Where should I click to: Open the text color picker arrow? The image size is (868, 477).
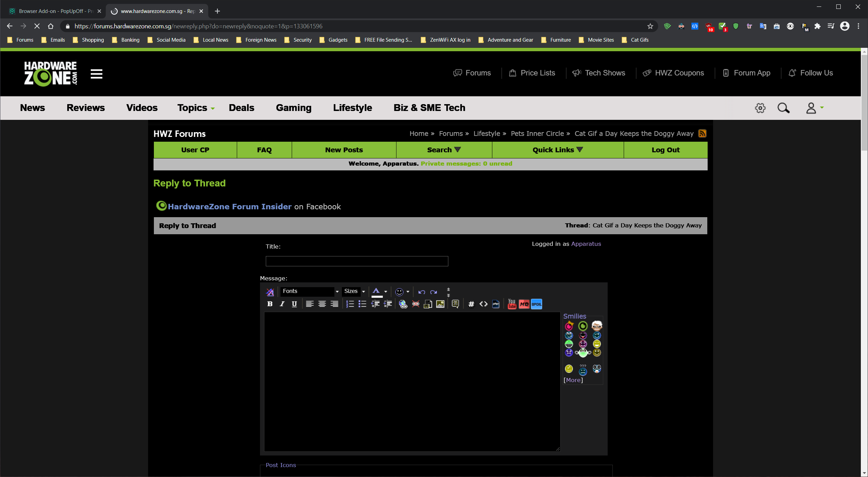(x=386, y=292)
